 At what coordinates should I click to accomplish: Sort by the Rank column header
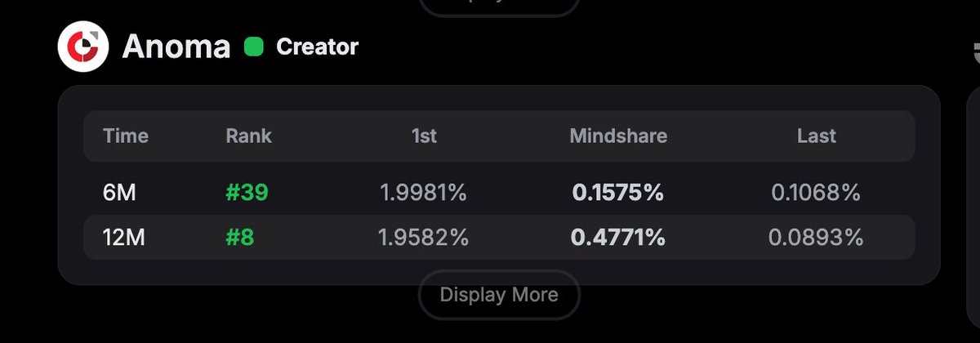249,136
